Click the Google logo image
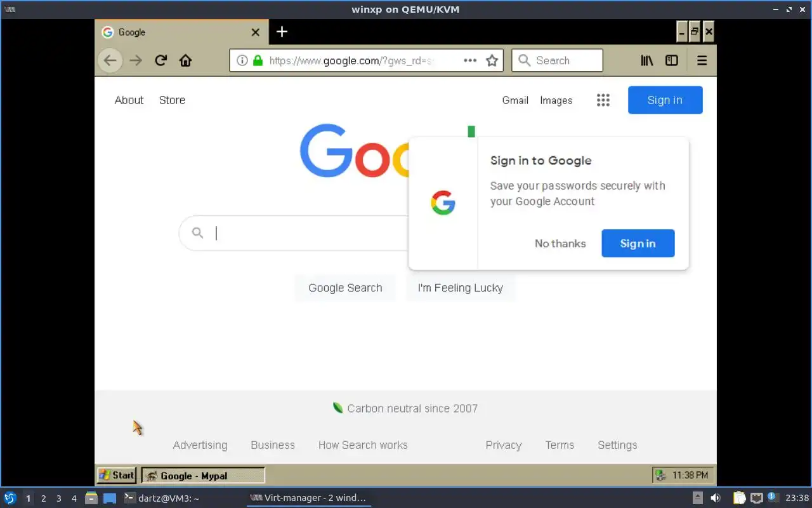The height and width of the screenshot is (508, 812). [354, 151]
